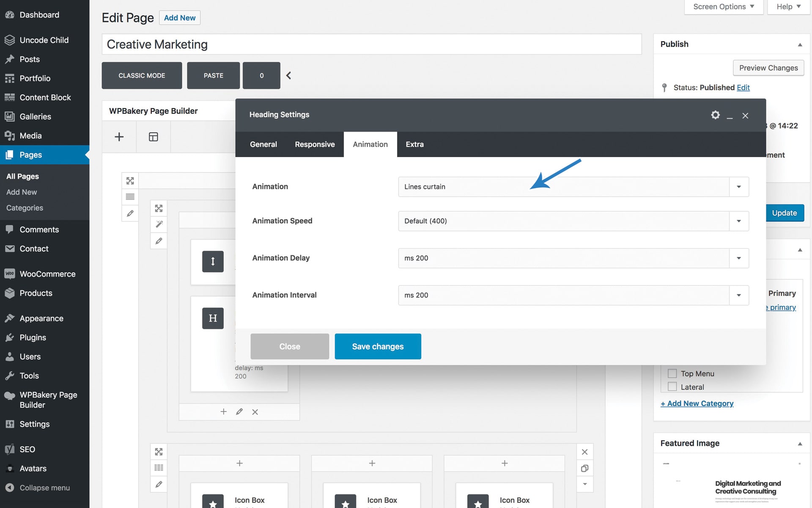The height and width of the screenshot is (508, 812).
Task: Switch to the Extra tab
Action: (x=414, y=144)
